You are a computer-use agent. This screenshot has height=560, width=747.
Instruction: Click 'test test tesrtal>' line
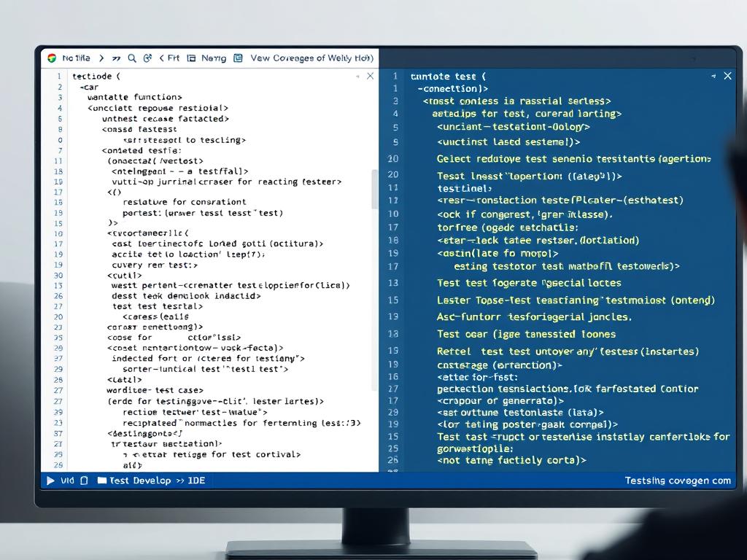coord(158,306)
